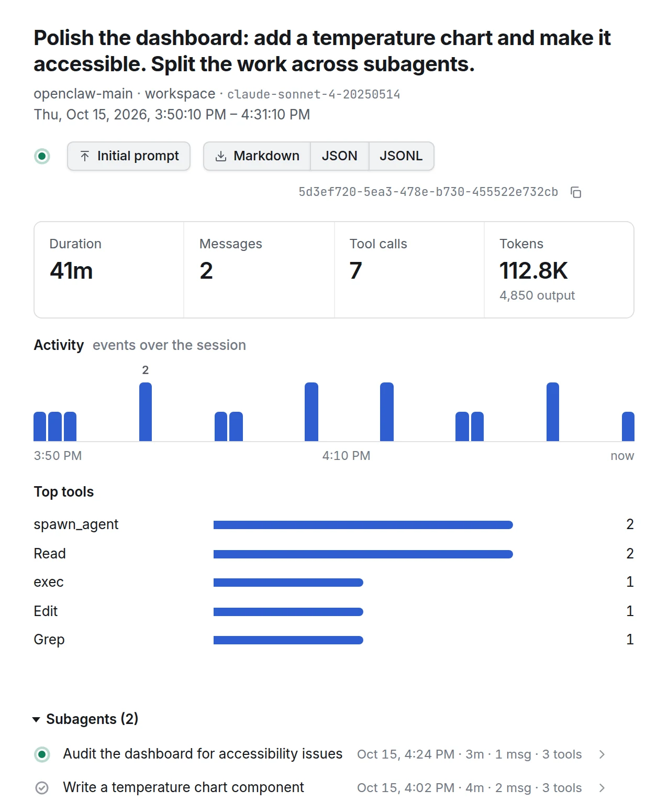This screenshot has height=812, width=668.
Task: Click the 'openclaw-main · workspace' text
Action: (125, 94)
